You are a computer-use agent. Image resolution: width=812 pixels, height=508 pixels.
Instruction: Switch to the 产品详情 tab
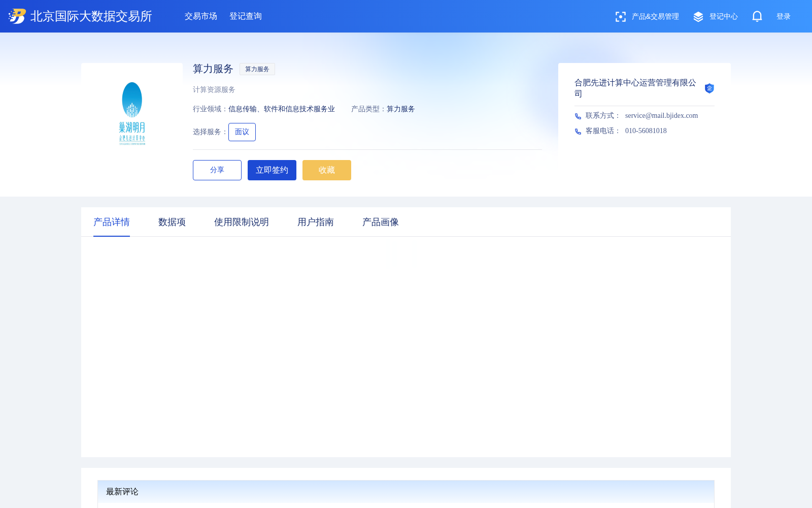pos(112,222)
